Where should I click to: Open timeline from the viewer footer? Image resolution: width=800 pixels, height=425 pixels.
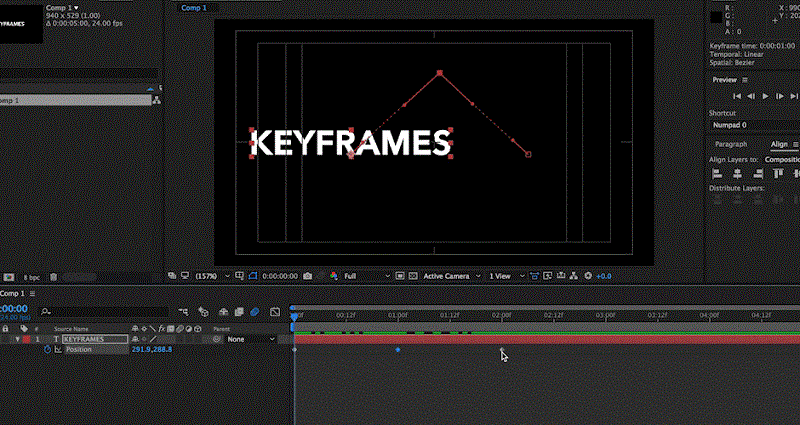coord(561,276)
